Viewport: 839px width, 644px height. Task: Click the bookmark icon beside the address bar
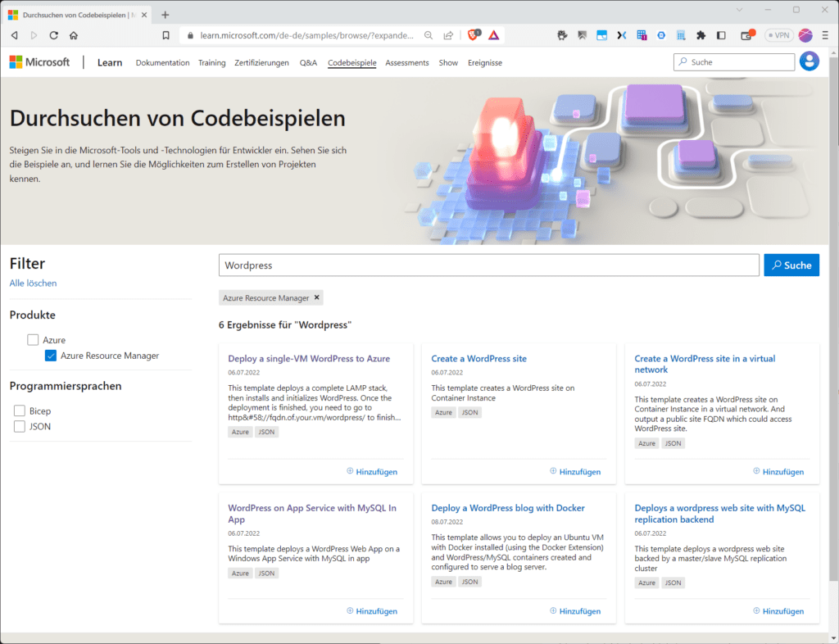click(x=166, y=35)
